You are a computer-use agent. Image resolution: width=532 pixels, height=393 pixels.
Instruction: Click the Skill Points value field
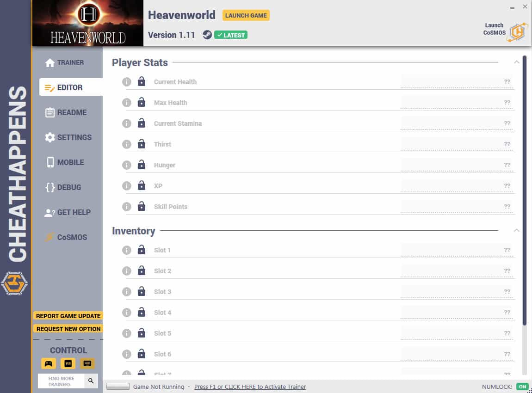pos(457,207)
